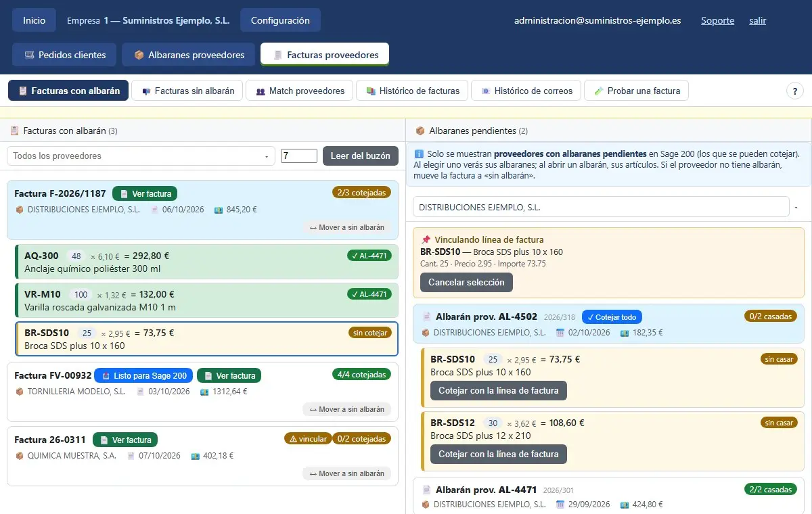Image resolution: width=812 pixels, height=514 pixels.
Task: View invoice FV-00932 with Ver factura
Action: click(229, 375)
